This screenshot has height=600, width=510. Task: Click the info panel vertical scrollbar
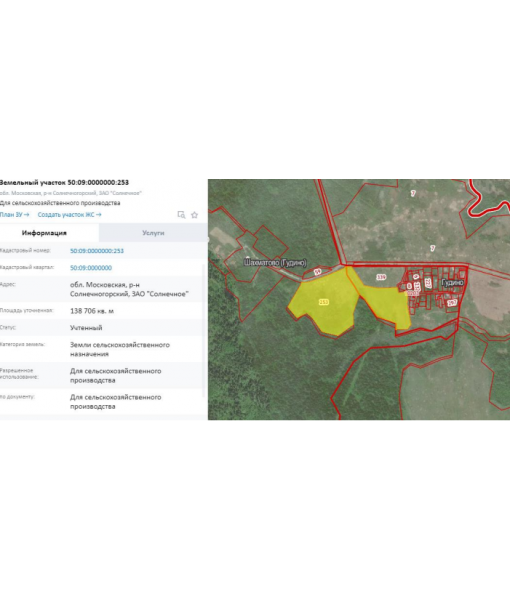click(x=203, y=329)
